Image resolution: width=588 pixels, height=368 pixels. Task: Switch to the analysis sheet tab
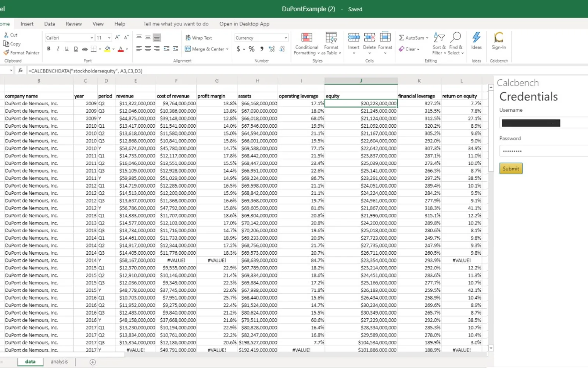59,362
